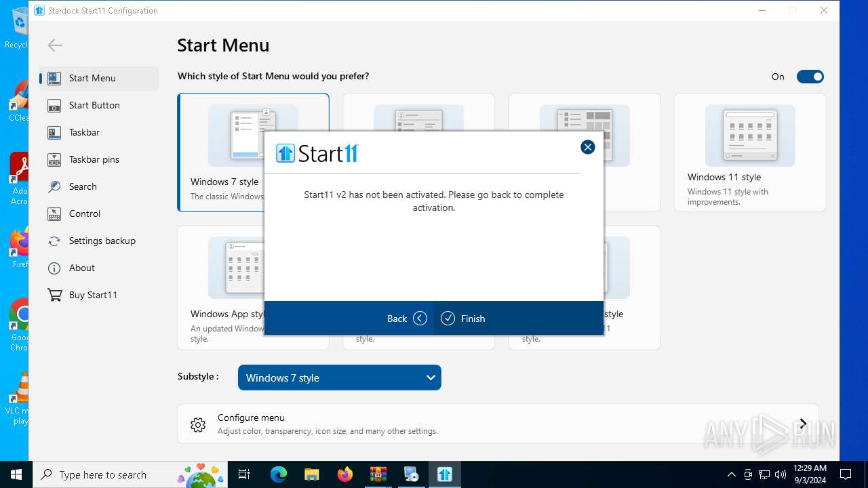Click the Taskbar sidebar icon

[x=54, y=132]
